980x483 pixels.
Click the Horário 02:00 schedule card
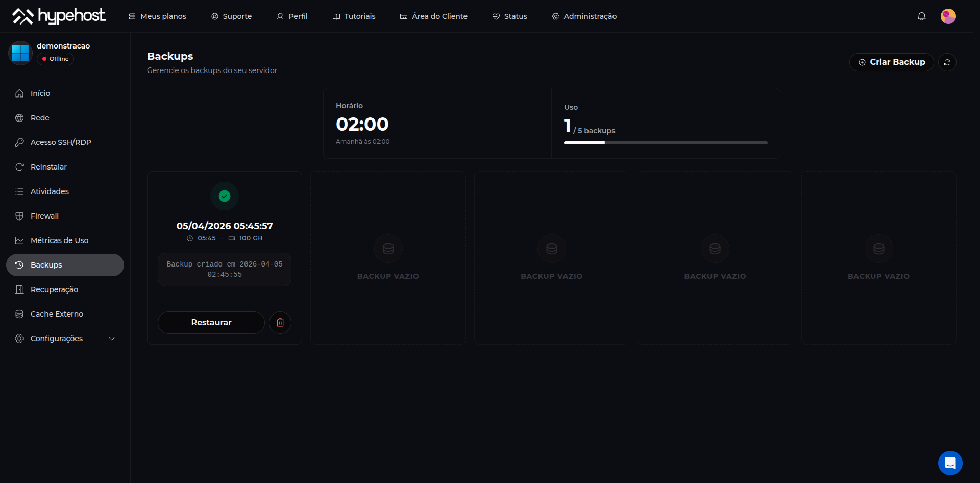coord(437,123)
